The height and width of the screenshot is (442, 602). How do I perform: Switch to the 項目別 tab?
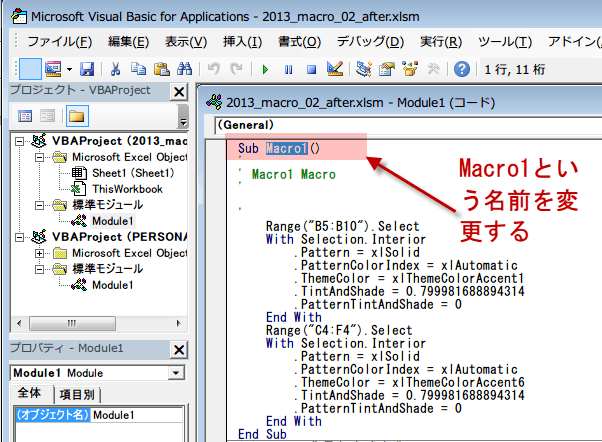78,394
